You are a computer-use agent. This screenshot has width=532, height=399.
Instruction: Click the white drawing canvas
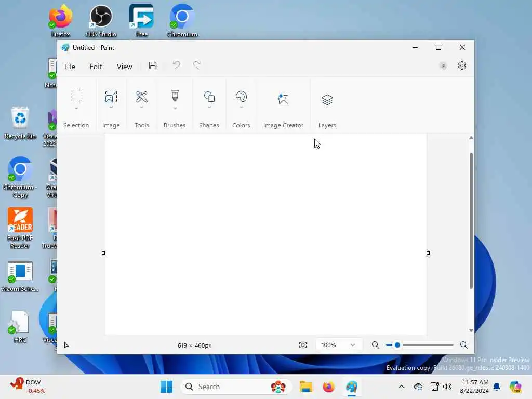pyautogui.click(x=265, y=234)
